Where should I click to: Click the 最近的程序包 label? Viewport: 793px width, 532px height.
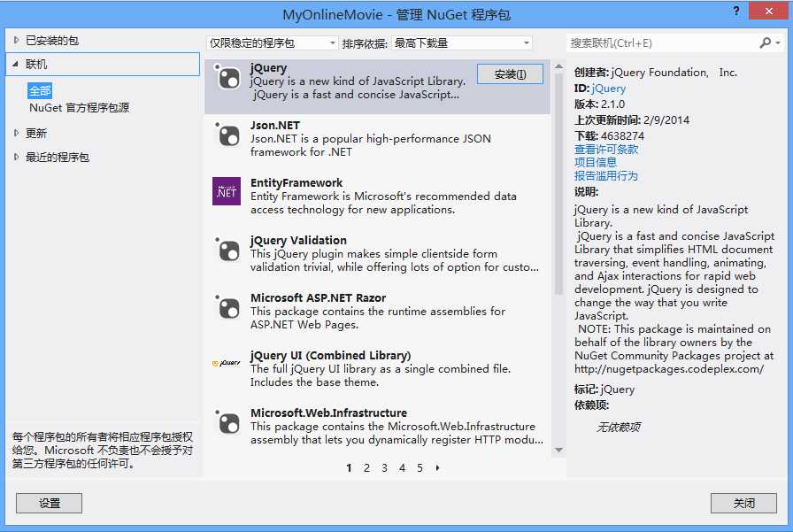click(x=58, y=157)
